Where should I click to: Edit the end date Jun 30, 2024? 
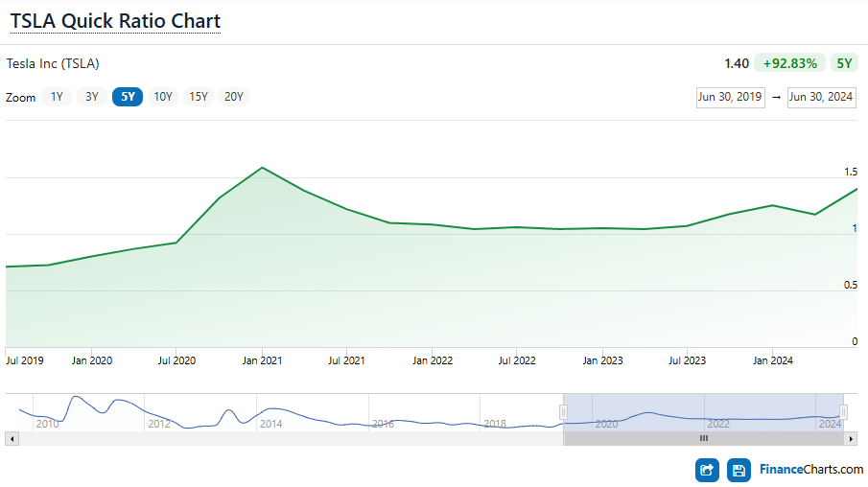pyautogui.click(x=822, y=98)
